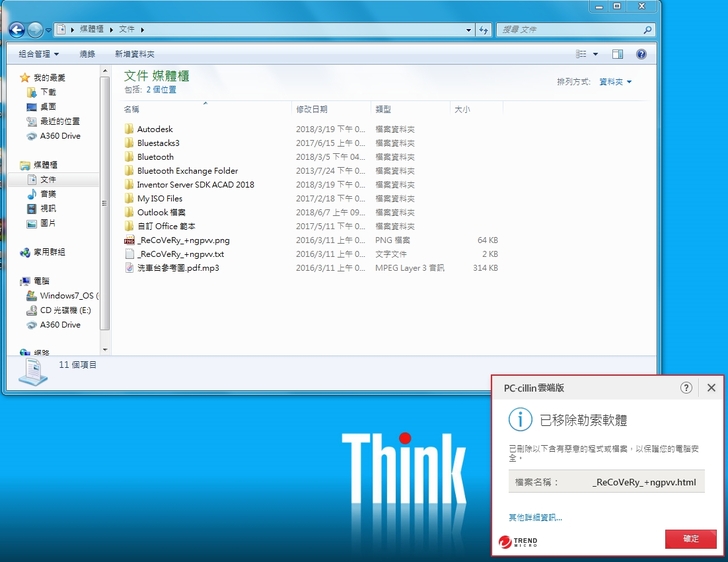Screen dimensions: 728x562
Task: Click the change view icon in the toolbar
Action: (x=581, y=54)
